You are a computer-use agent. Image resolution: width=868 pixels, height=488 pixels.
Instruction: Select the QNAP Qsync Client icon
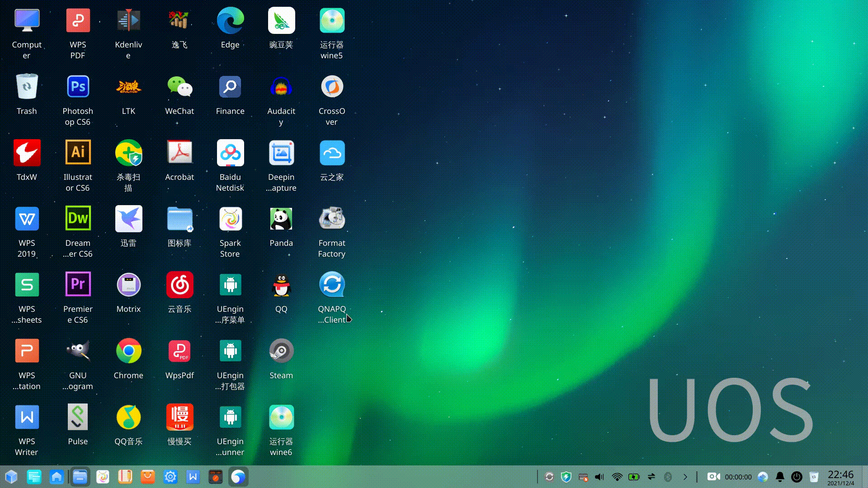pos(332,285)
